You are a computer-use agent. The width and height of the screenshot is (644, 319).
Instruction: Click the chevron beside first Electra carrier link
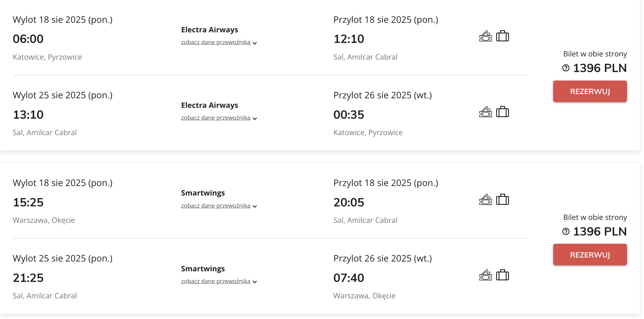coord(255,43)
